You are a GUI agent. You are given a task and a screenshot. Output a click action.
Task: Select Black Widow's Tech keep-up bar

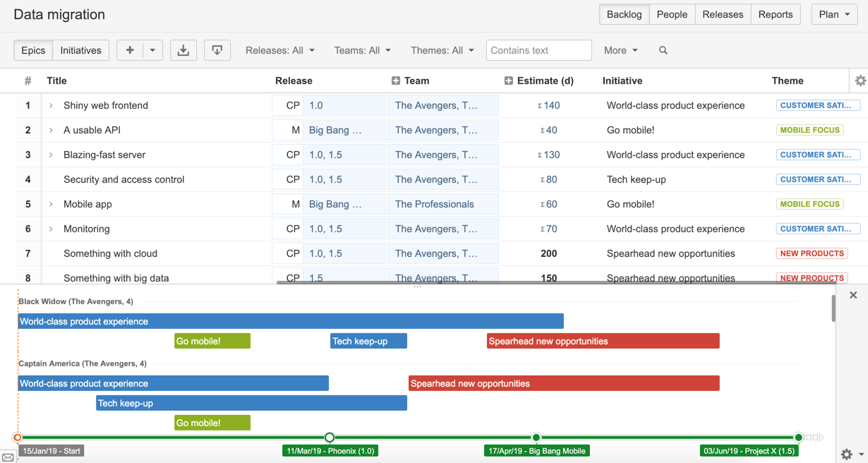[368, 341]
